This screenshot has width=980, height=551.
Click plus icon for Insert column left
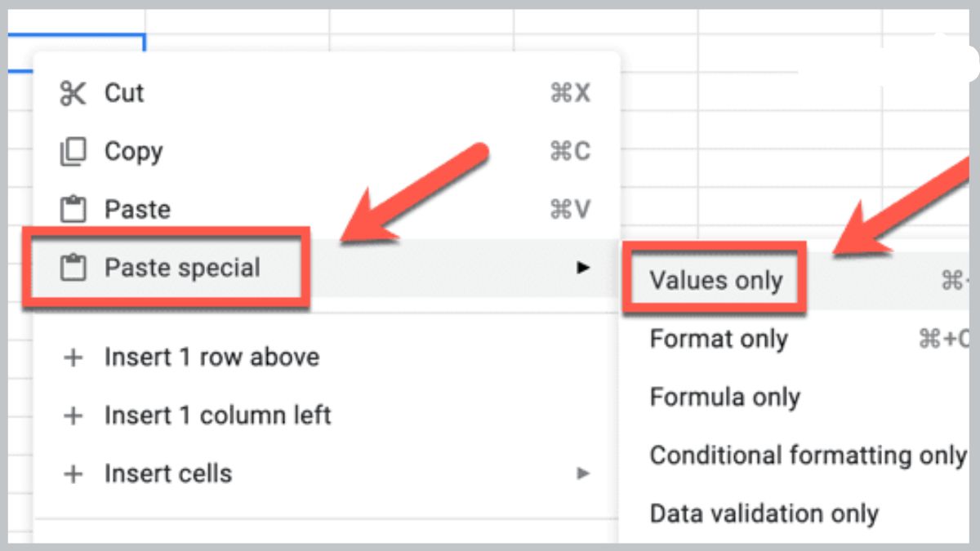pos(73,415)
